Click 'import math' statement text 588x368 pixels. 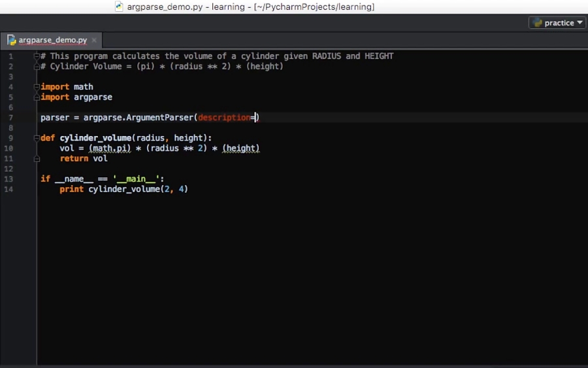67,87
